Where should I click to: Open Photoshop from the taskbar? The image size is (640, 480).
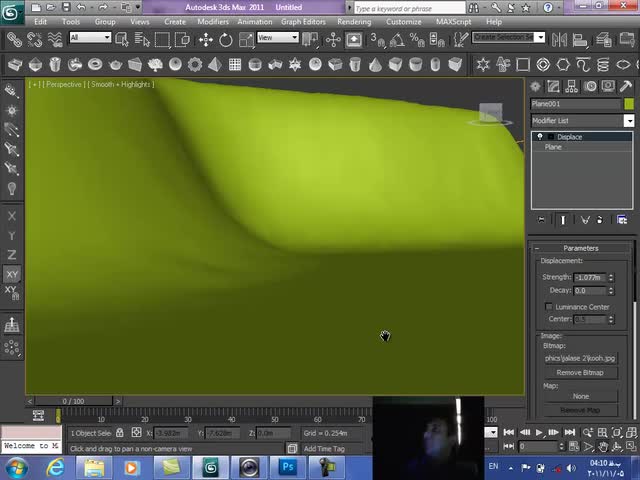click(288, 467)
